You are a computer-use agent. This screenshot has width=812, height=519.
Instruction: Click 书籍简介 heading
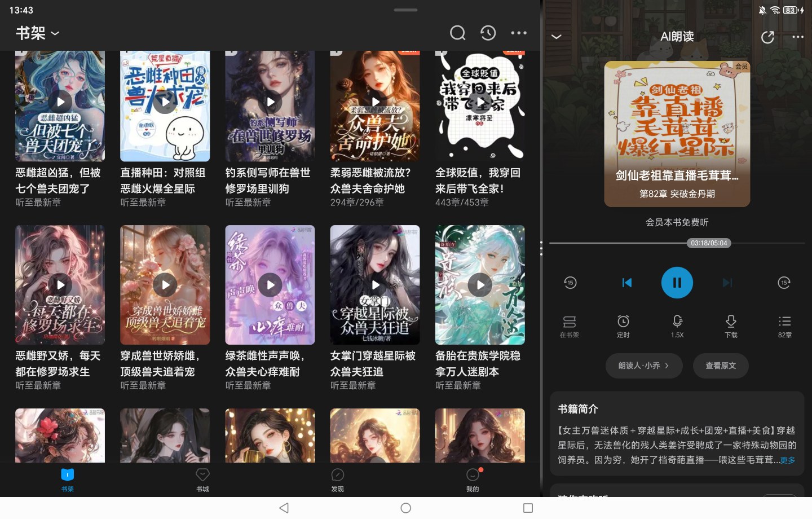(578, 409)
